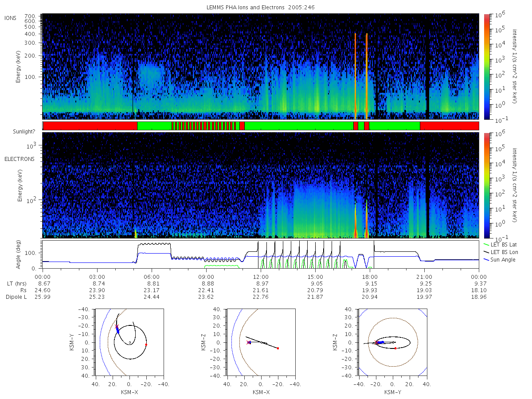
Task: Click the Dipole L row label
Action: (x=16, y=297)
